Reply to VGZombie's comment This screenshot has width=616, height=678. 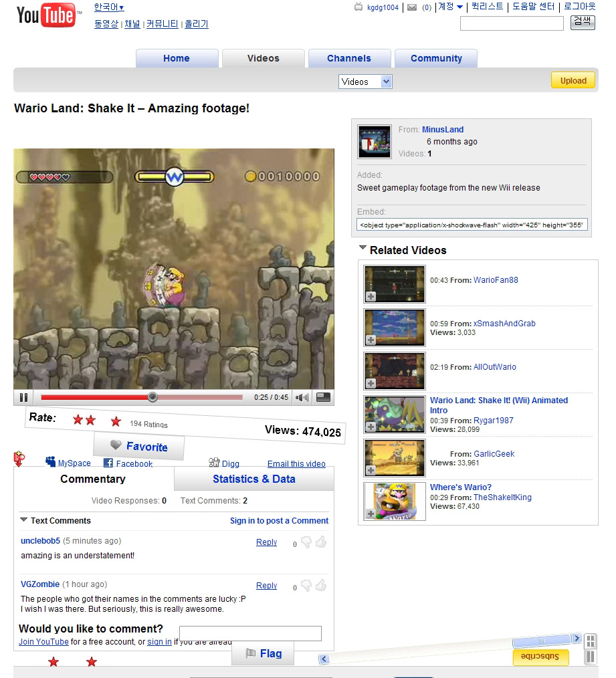click(x=266, y=586)
